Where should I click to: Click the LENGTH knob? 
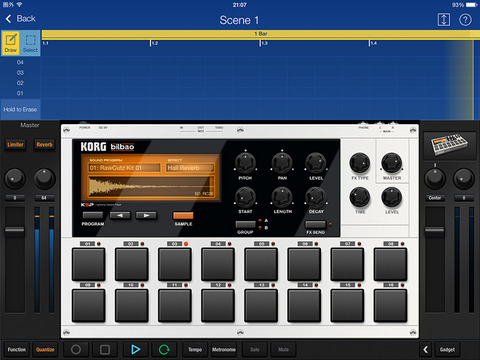click(282, 197)
